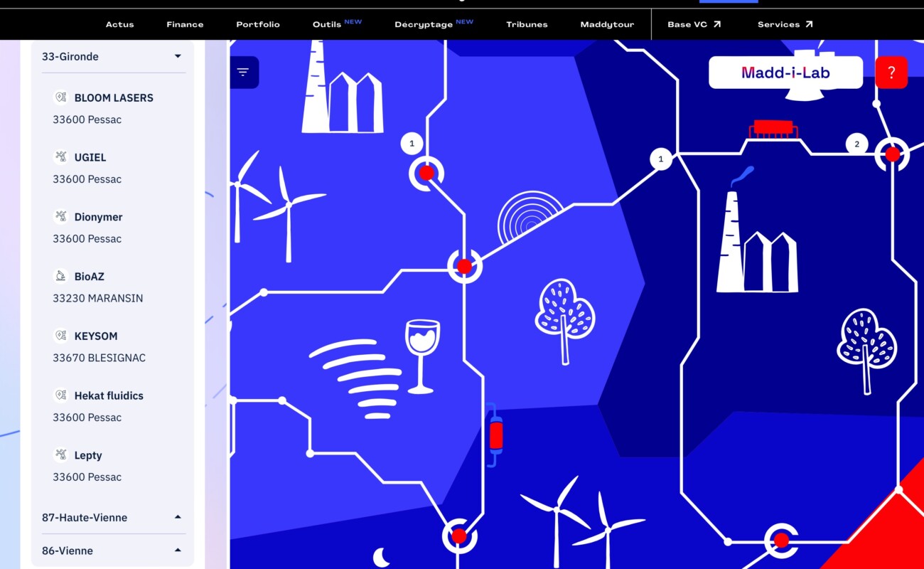Collapse the 33-Gironde section

[178, 56]
